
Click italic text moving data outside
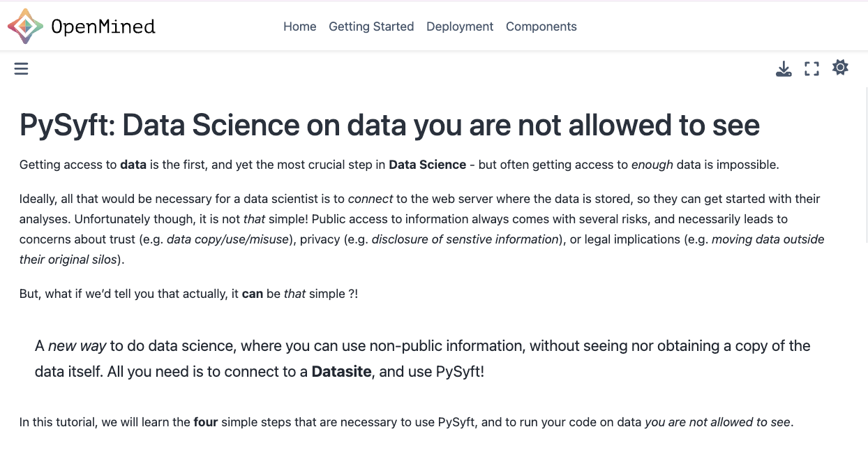(x=768, y=239)
